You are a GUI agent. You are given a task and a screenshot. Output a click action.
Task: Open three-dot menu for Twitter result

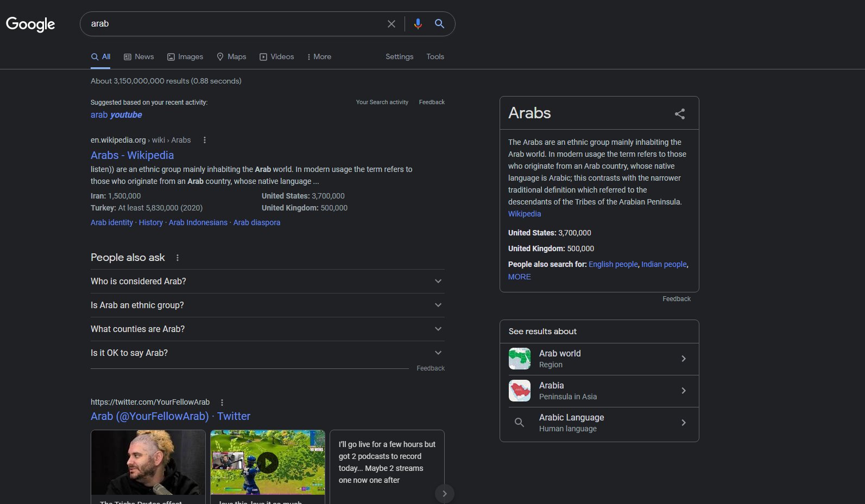(222, 403)
